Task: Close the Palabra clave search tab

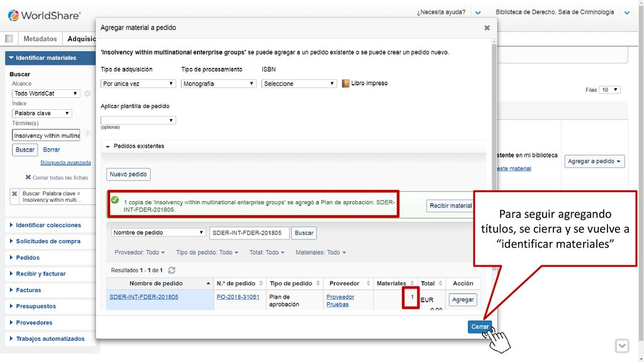Action: pos(14,194)
